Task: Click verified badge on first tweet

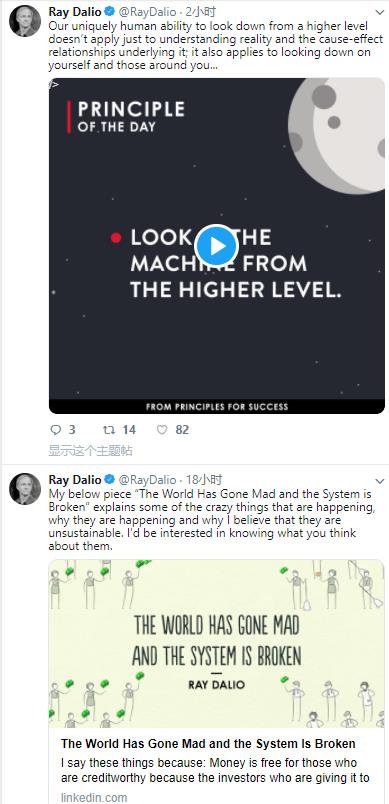Action: 109,11
